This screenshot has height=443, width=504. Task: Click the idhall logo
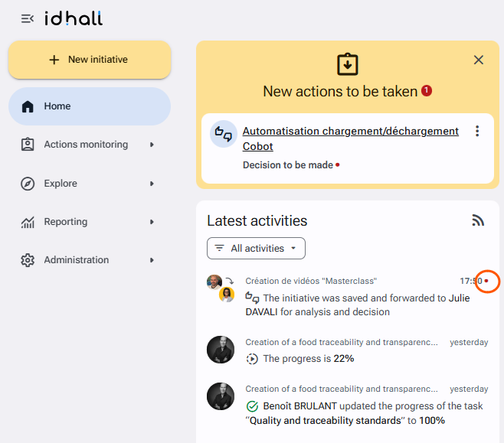pos(74,18)
